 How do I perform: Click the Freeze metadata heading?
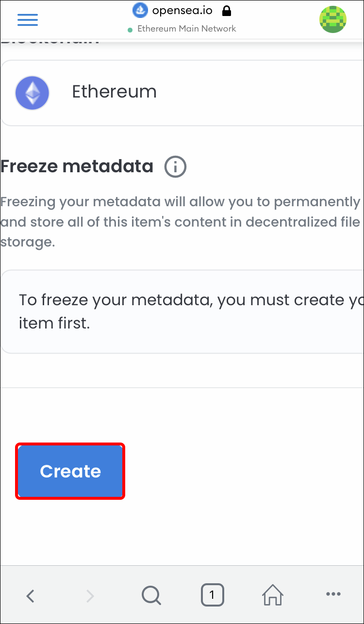[x=77, y=166]
